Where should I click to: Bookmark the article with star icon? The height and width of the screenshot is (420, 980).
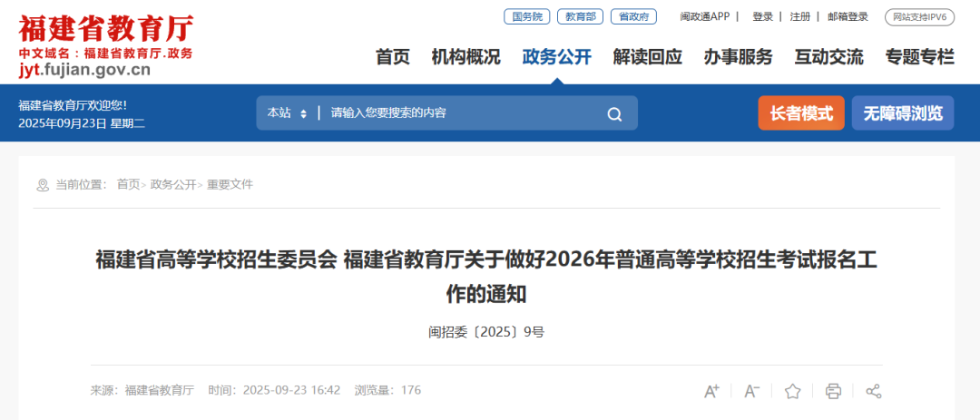(792, 391)
